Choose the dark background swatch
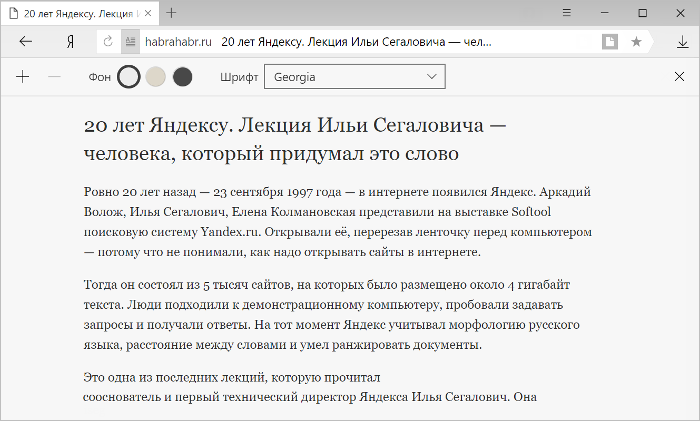This screenshot has width=700, height=421. click(183, 77)
